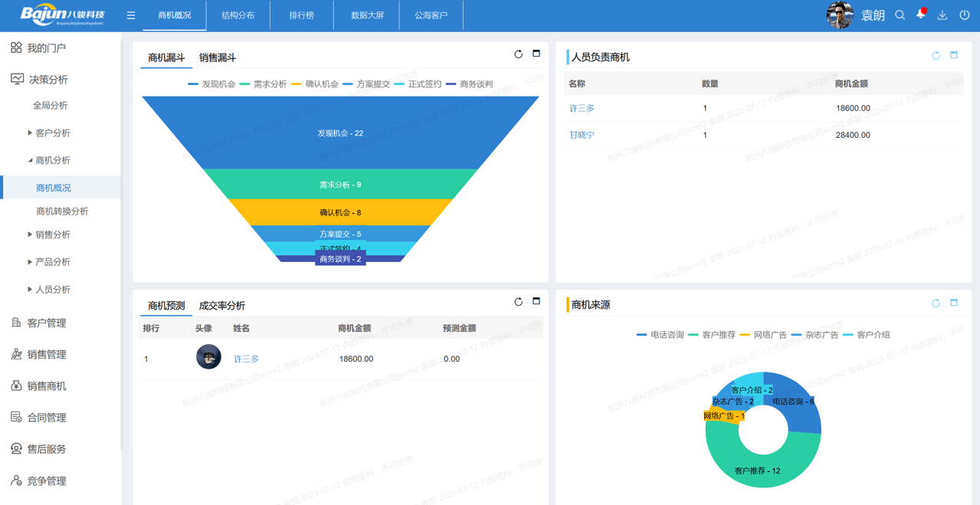Maximize the 人员负责商机 panel

[954, 55]
